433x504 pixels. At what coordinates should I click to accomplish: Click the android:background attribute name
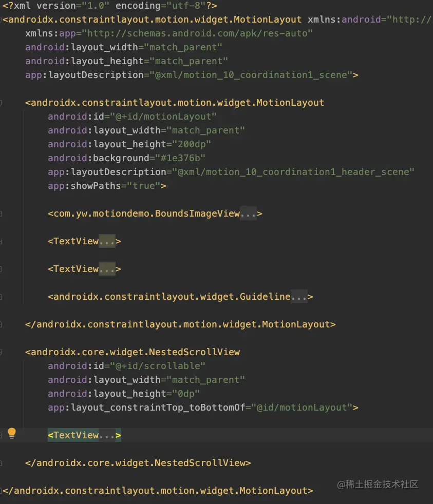point(99,158)
